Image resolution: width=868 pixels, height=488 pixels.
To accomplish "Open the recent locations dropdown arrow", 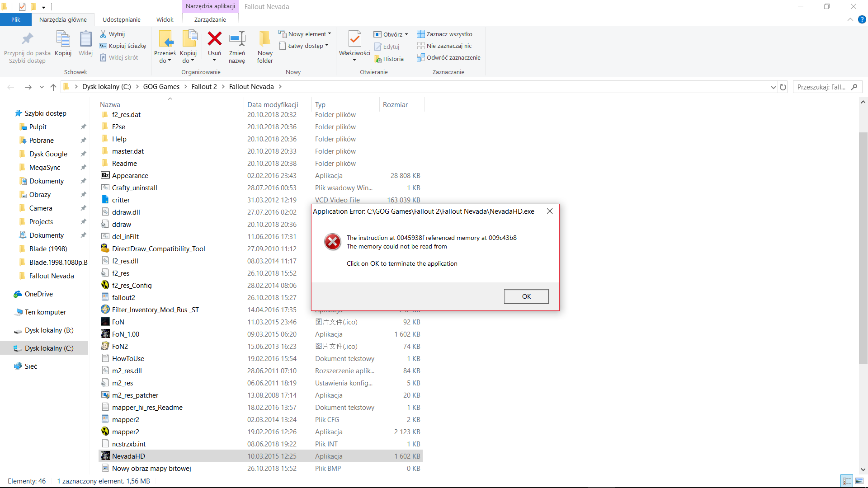I will click(42, 87).
